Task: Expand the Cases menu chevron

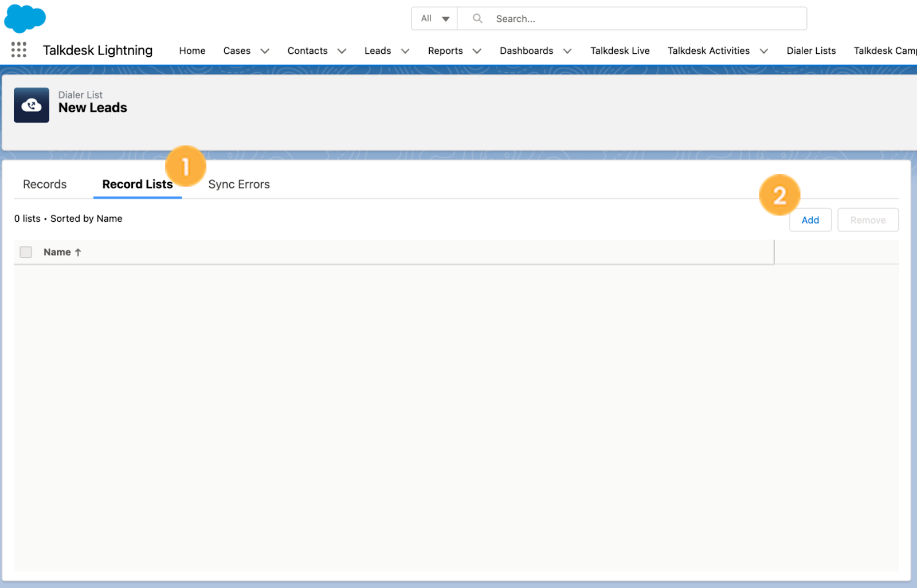Action: click(x=265, y=51)
